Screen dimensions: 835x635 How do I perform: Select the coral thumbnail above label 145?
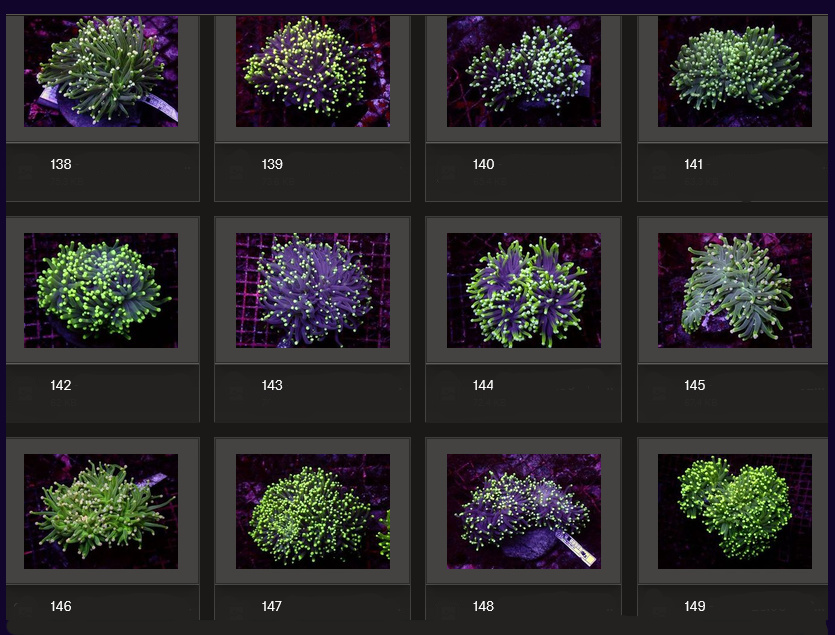click(x=735, y=290)
